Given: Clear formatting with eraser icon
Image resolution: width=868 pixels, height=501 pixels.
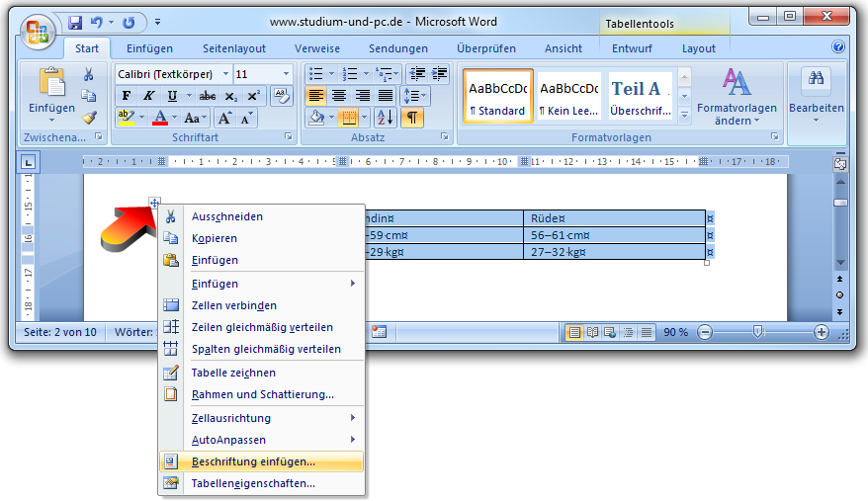Looking at the screenshot, I should (281, 96).
